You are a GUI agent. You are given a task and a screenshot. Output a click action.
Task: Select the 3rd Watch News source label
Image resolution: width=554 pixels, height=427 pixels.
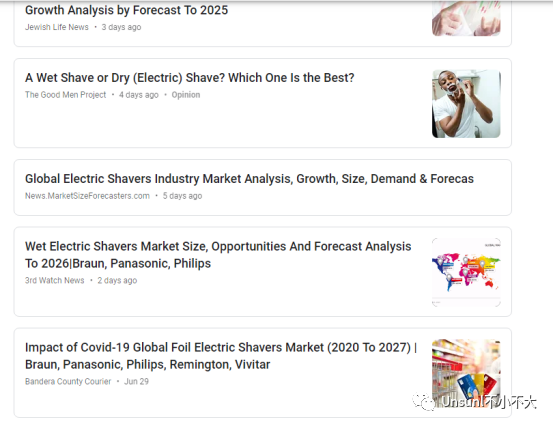tap(54, 280)
